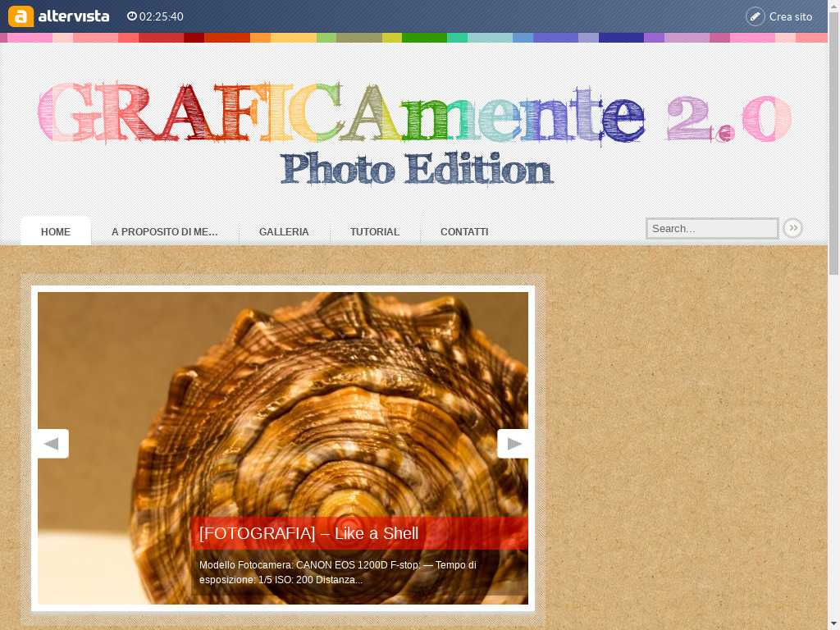Open the [FOTOGRAFIA] – Like a Shell post
The height and width of the screenshot is (630, 840).
[308, 533]
